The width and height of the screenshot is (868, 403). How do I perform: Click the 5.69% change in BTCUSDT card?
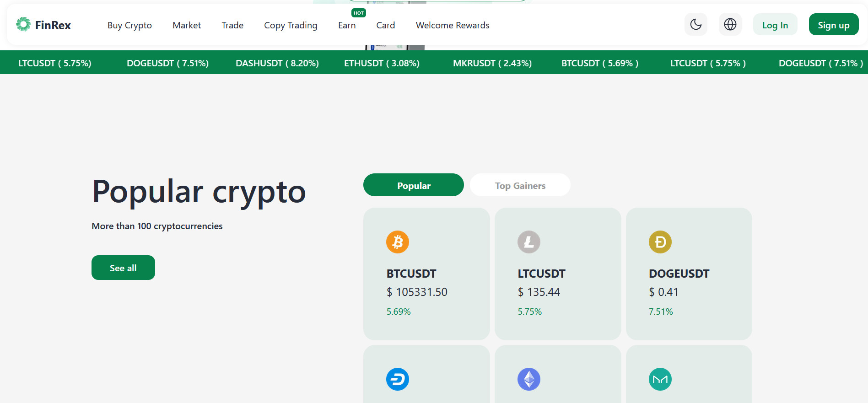399,312
